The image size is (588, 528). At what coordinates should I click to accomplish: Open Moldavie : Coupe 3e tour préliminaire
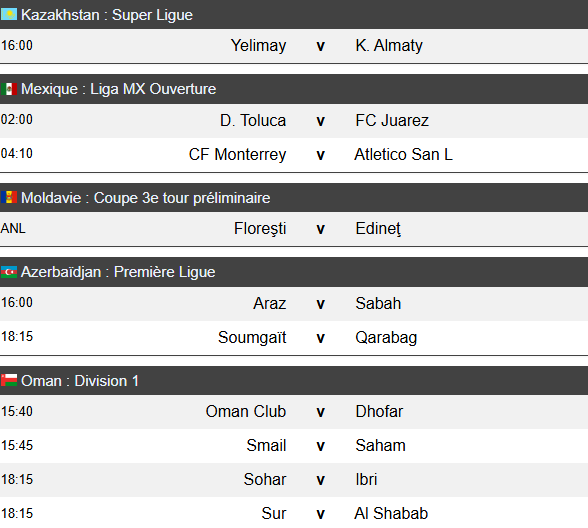click(x=294, y=197)
